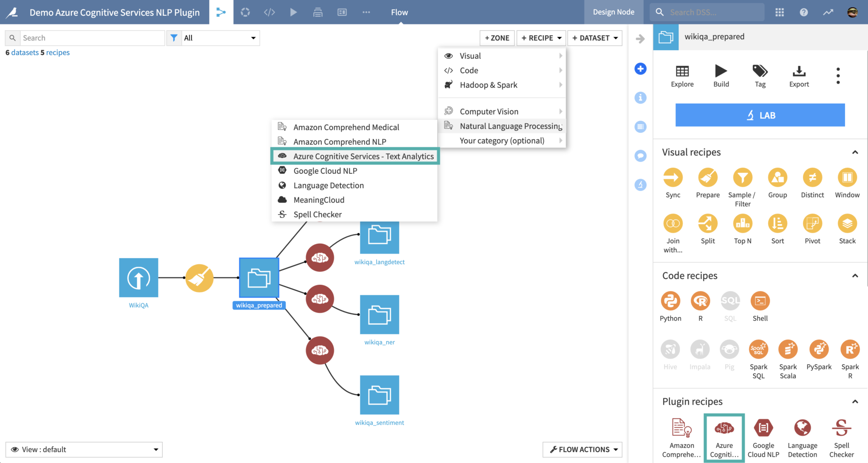Open the All filter dropdown
The width and height of the screenshot is (868, 463).
pos(220,38)
